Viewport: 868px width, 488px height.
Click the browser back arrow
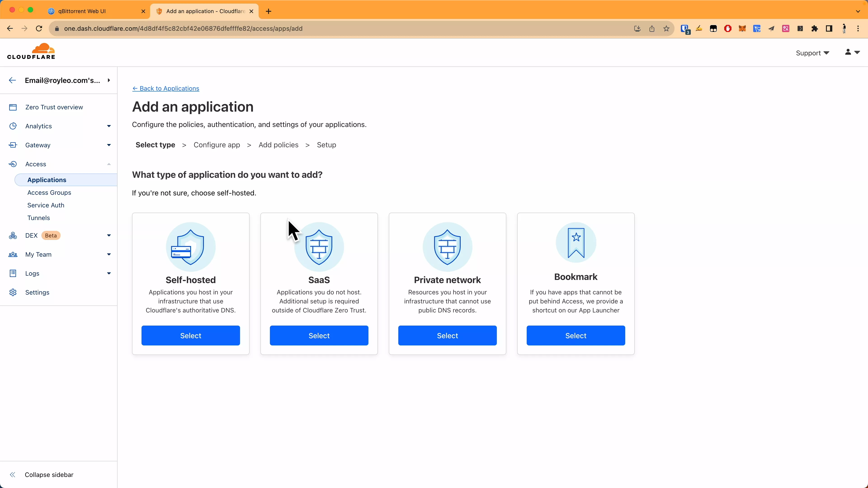[x=10, y=29]
